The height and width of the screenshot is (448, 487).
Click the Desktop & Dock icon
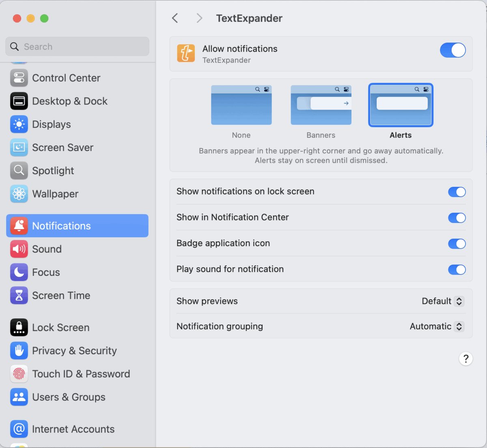click(x=19, y=101)
